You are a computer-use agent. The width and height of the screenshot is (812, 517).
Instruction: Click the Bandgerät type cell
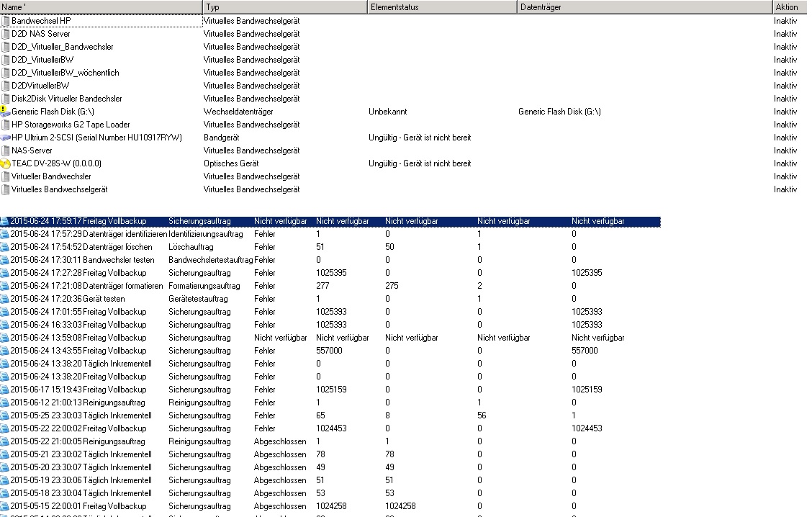[x=221, y=138]
